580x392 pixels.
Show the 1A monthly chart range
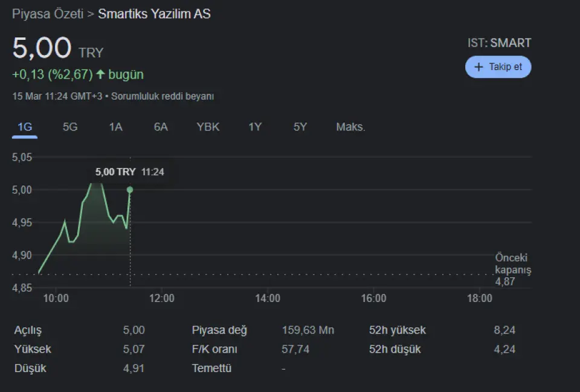click(115, 127)
